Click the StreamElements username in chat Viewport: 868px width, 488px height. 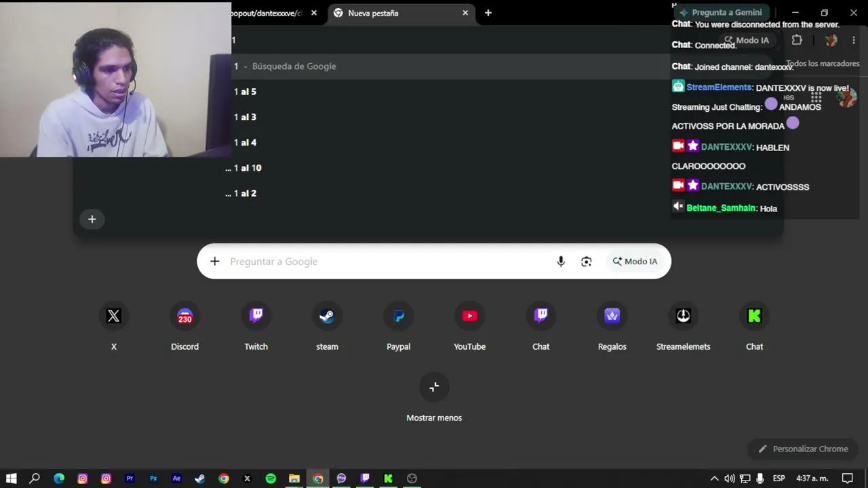(719, 87)
